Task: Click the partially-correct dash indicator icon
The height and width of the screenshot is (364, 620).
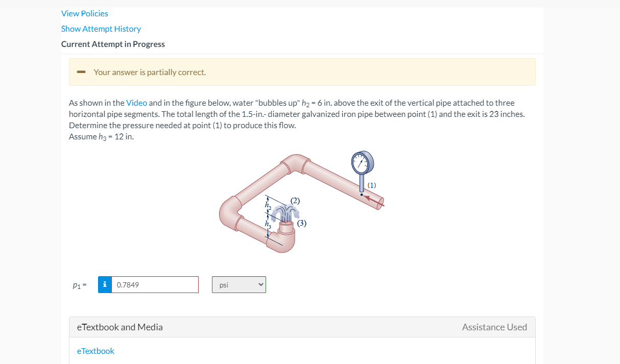Action: pos(81,72)
